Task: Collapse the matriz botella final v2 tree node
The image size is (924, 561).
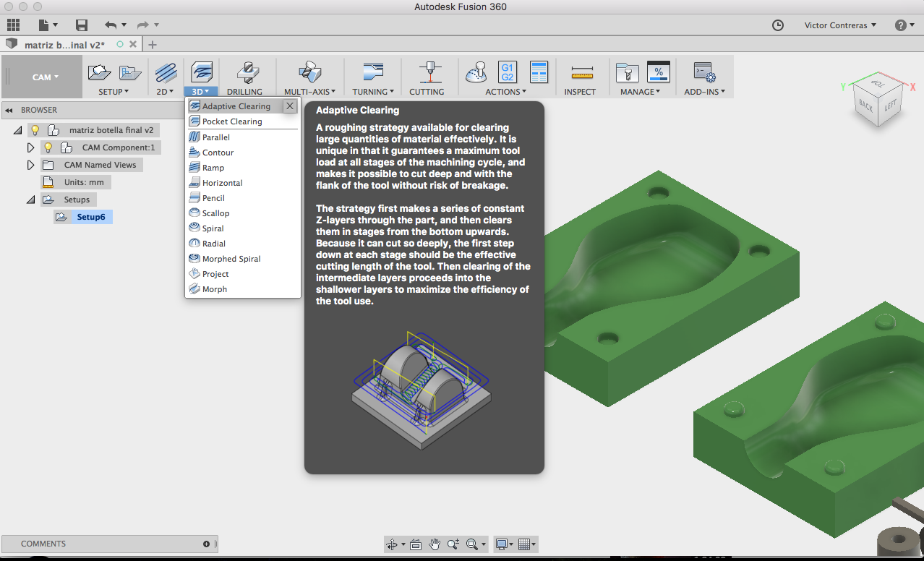Action: 17,131
